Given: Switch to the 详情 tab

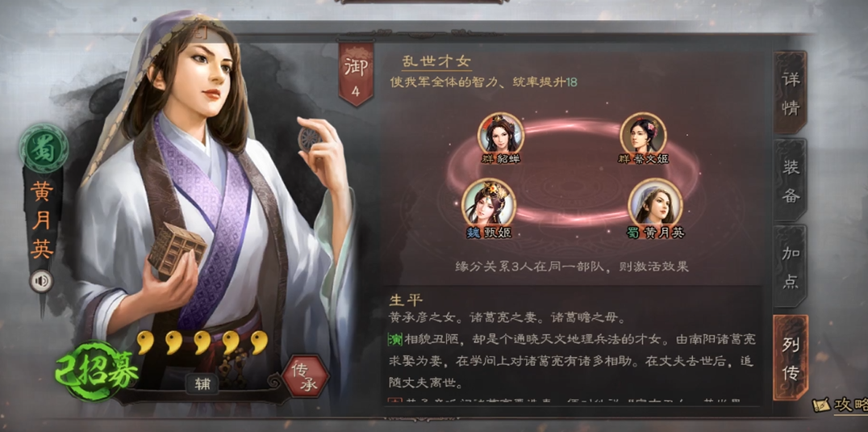Looking at the screenshot, I should [x=790, y=93].
